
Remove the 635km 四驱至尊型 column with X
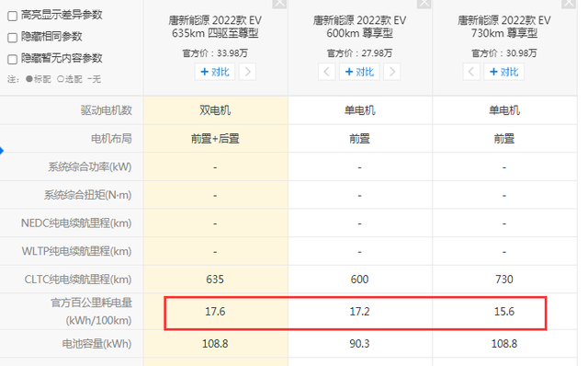[279, 4]
